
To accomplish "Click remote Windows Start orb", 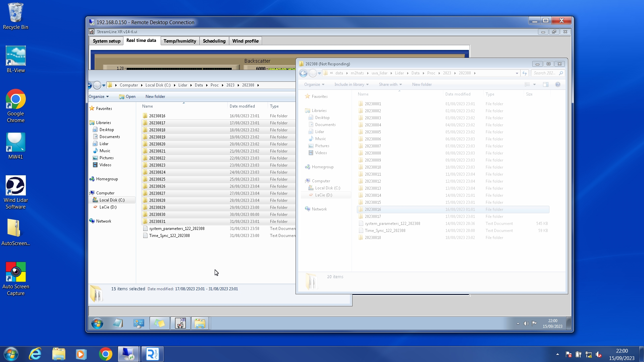I will 97,323.
